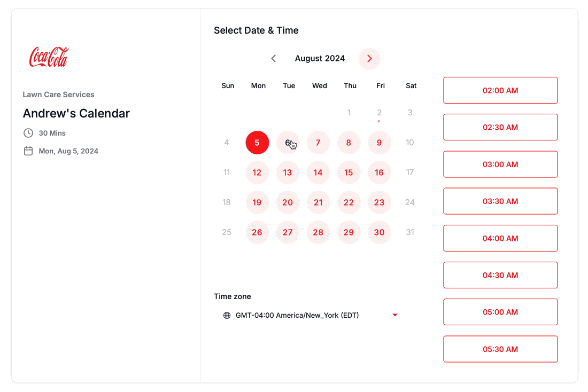Choose the 02:00 AM time slot

500,90
